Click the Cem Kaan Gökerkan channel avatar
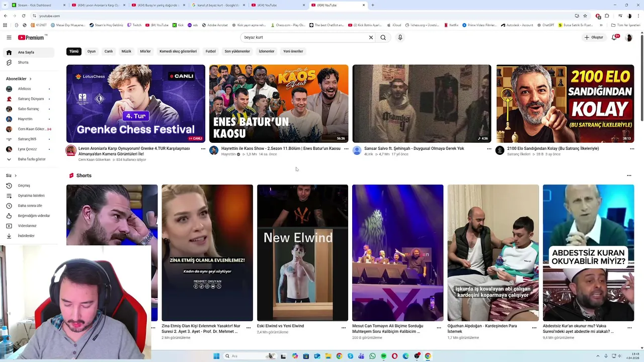The image size is (644, 362). (71, 151)
